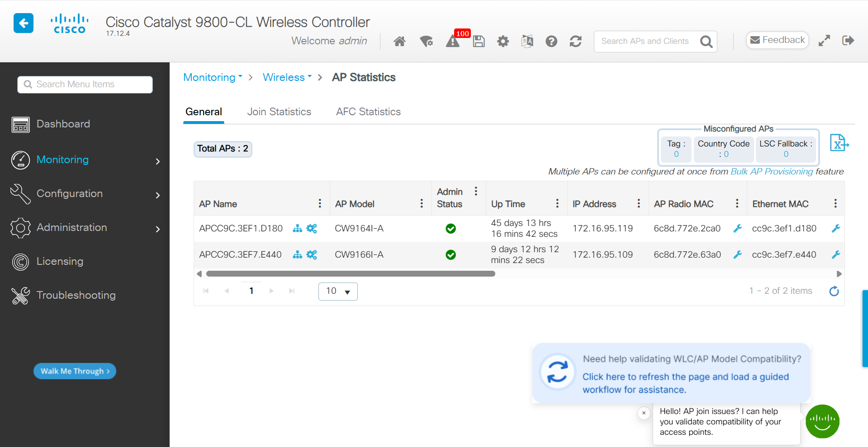
Task: Switch to the General tab
Action: pos(204,112)
